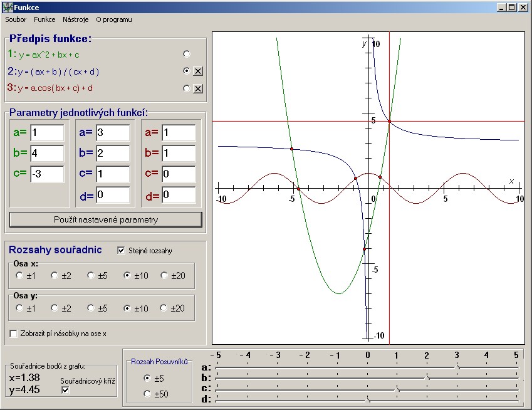Set Osa y range to ±5
The image size is (532, 410).
click(x=91, y=308)
